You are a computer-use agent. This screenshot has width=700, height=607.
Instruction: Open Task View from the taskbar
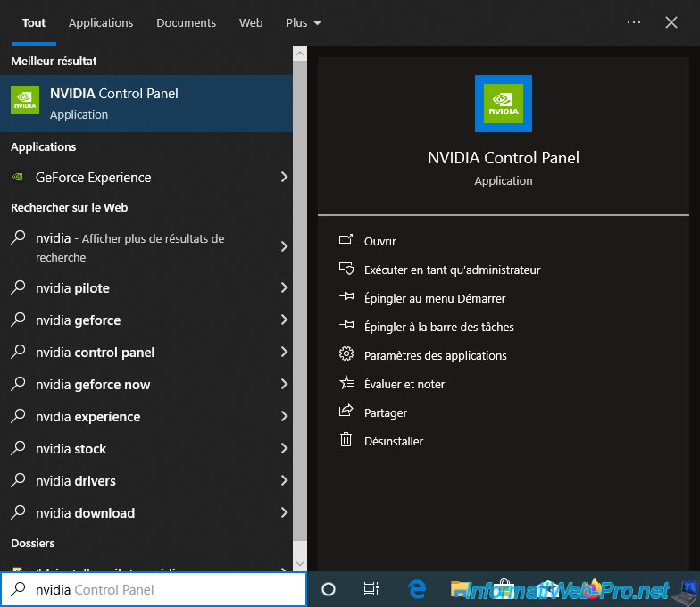coord(371,589)
